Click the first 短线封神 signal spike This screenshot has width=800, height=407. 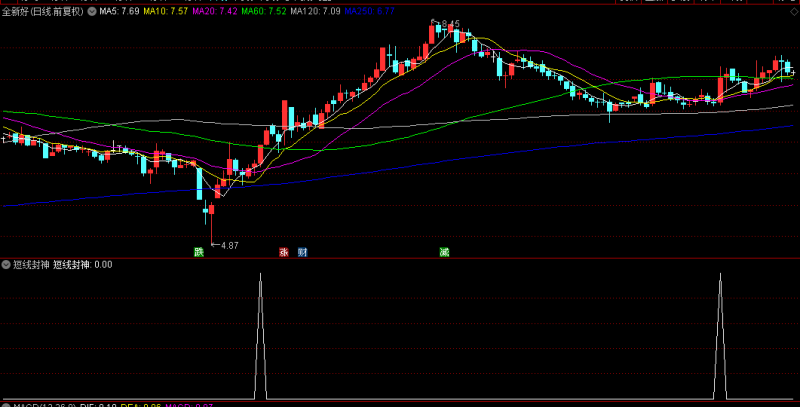coord(261,337)
